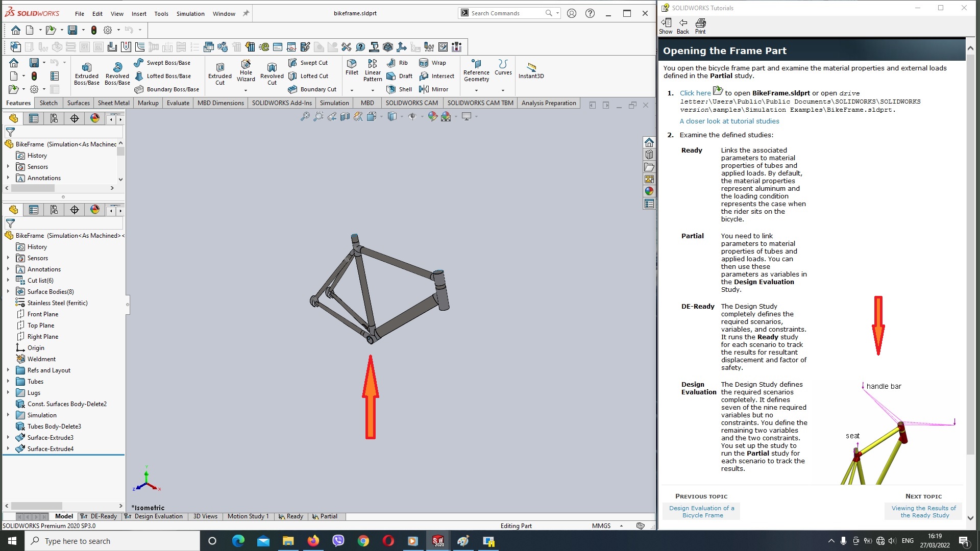Select the Wrap feature tool

(432, 63)
